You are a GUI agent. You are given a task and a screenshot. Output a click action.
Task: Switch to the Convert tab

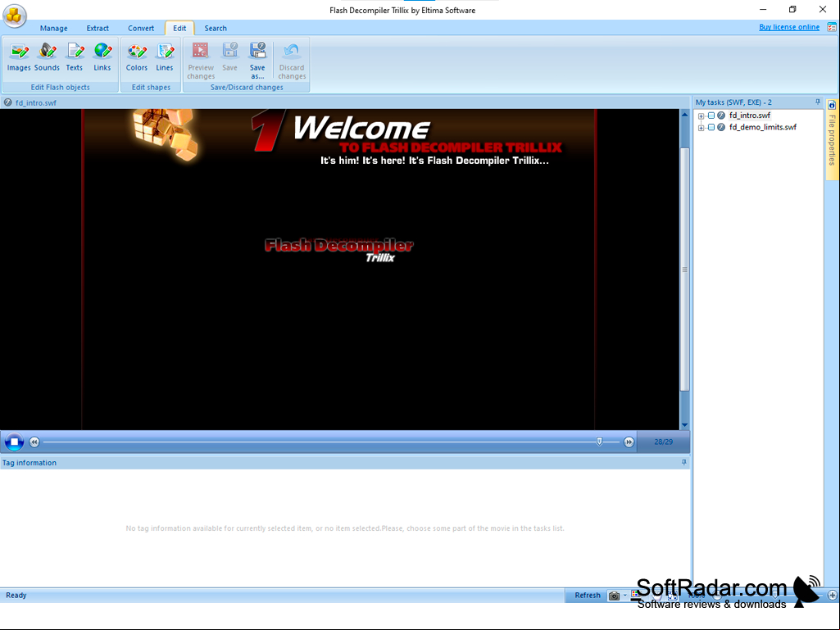click(141, 29)
